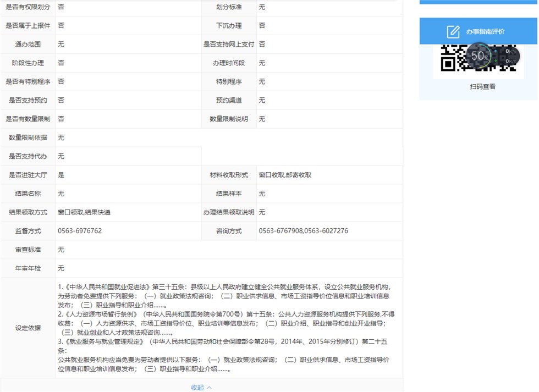Select the 窗口收取,邮寄收取 value cell

[x=285, y=175]
